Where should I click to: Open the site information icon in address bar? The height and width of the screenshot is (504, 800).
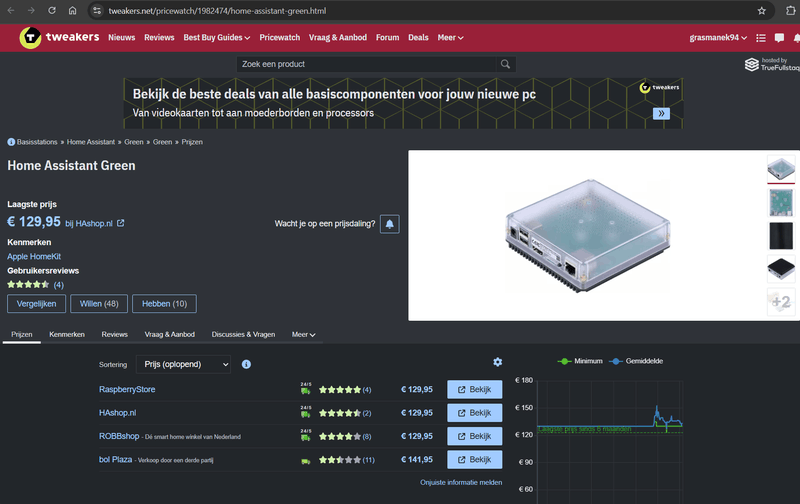[x=97, y=11]
